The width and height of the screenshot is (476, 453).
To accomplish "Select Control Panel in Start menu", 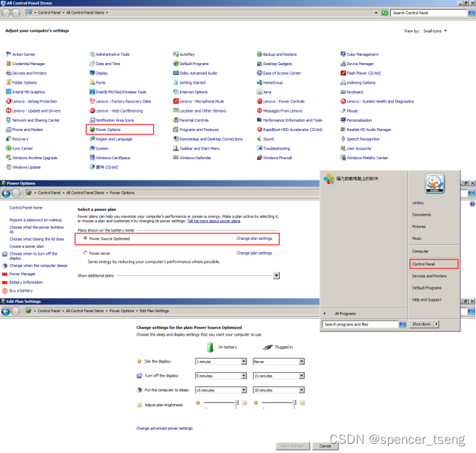I will (433, 264).
